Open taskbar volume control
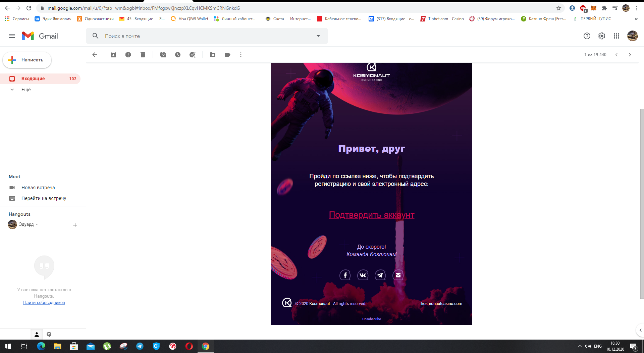Viewport: 644px width, 353px height. pos(588,346)
